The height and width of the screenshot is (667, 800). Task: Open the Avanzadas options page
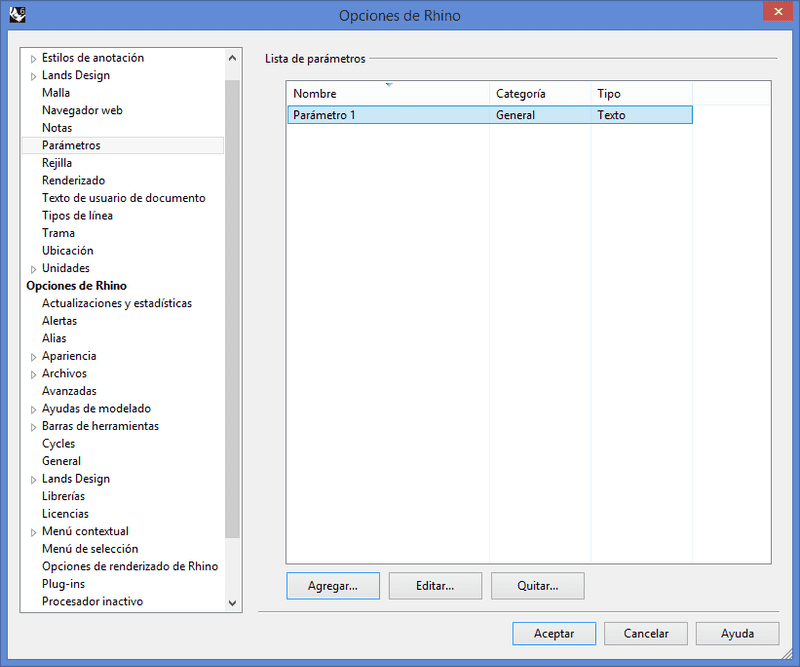(x=69, y=391)
